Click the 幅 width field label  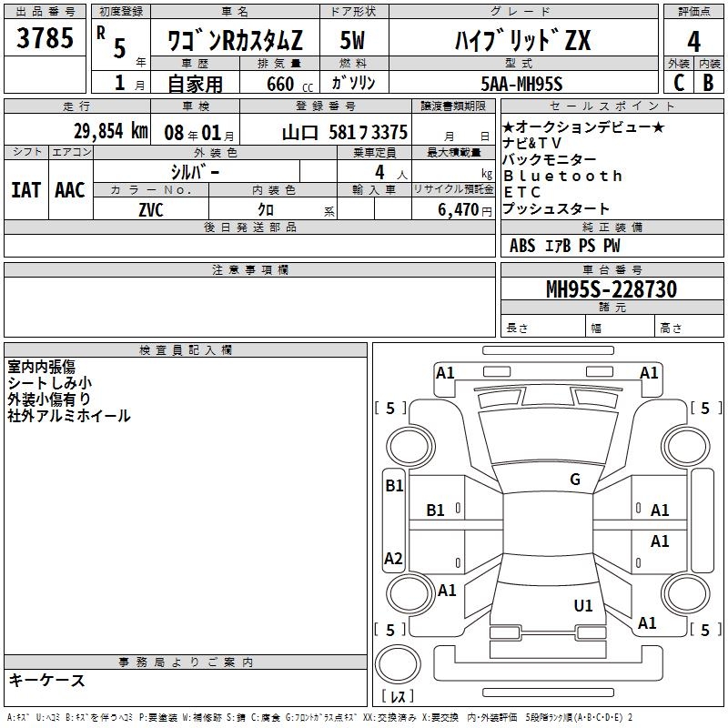[596, 329]
